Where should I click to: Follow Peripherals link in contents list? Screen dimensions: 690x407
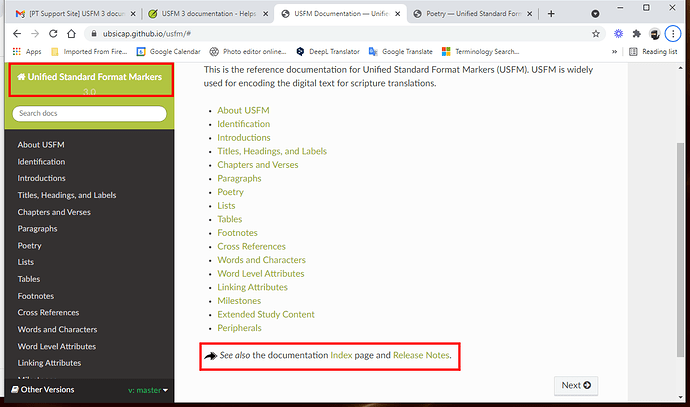(x=239, y=328)
